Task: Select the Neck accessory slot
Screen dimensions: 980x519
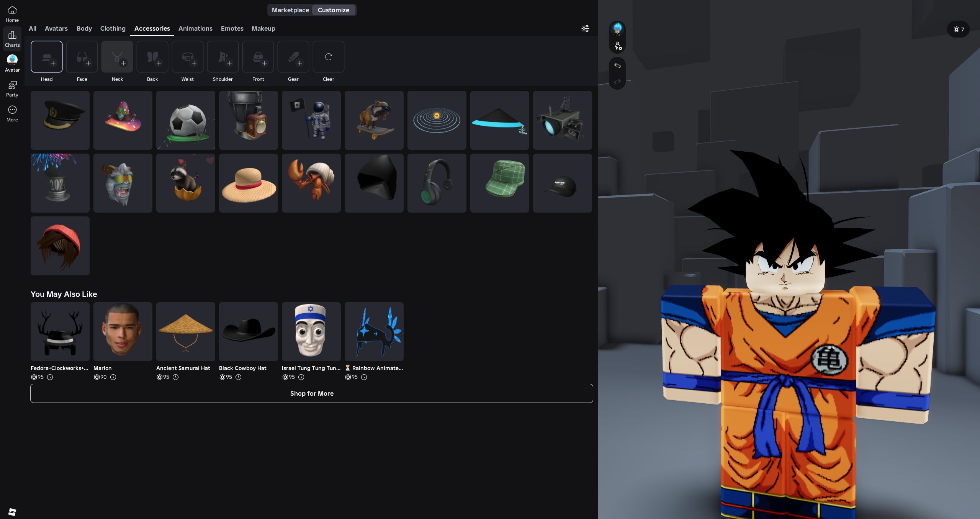Action: 117,57
